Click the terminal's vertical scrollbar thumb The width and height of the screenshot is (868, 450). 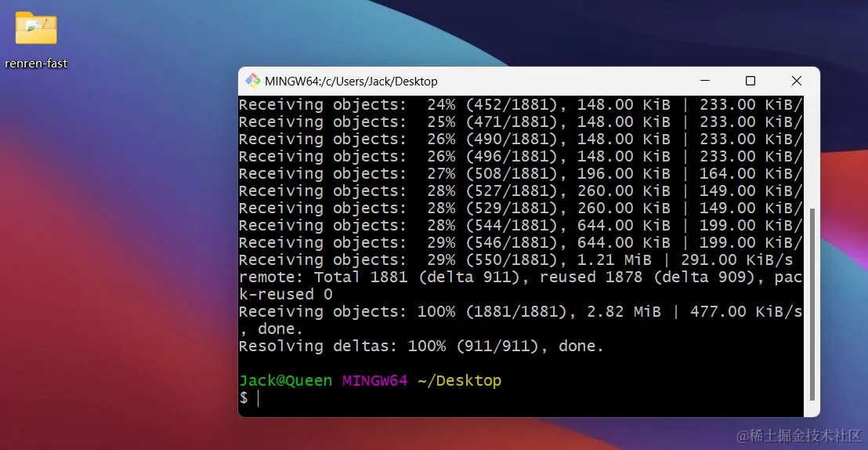pyautogui.click(x=812, y=303)
